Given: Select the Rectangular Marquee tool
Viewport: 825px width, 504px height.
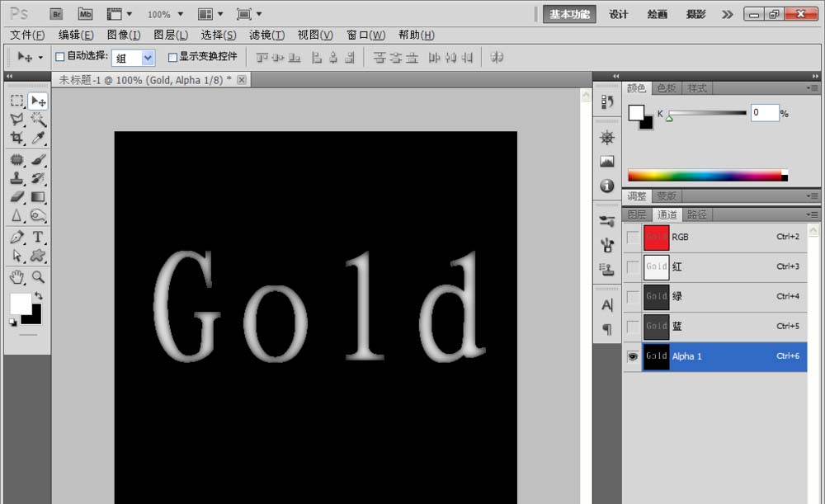Looking at the screenshot, I should [x=17, y=101].
